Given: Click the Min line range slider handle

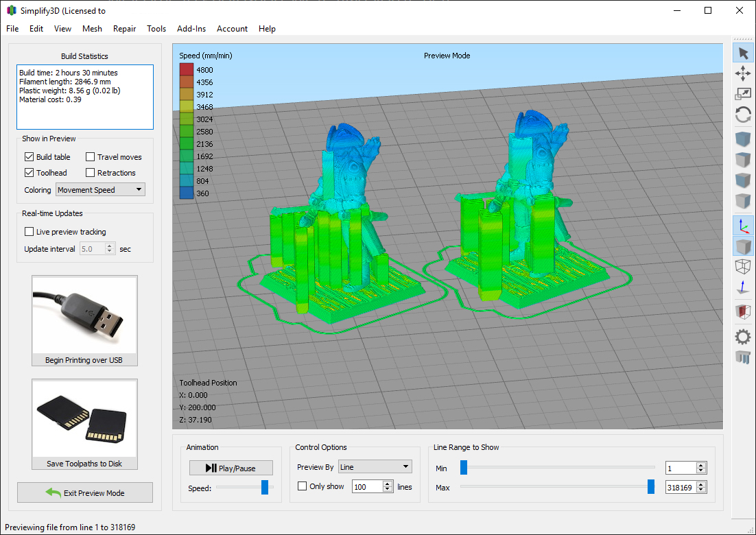Looking at the screenshot, I should click(x=463, y=467).
